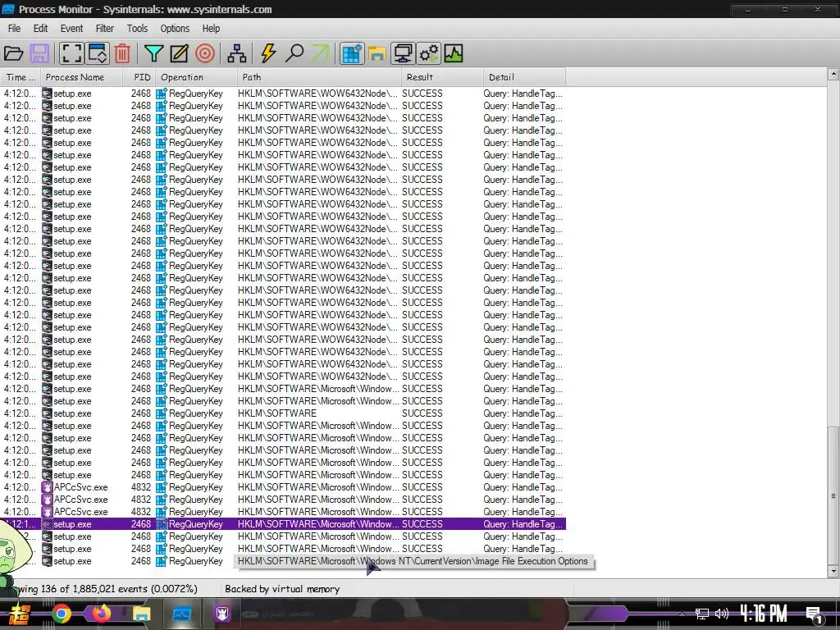Open Firefox from taskbar
Viewport: 840px width, 630px height.
click(x=101, y=613)
